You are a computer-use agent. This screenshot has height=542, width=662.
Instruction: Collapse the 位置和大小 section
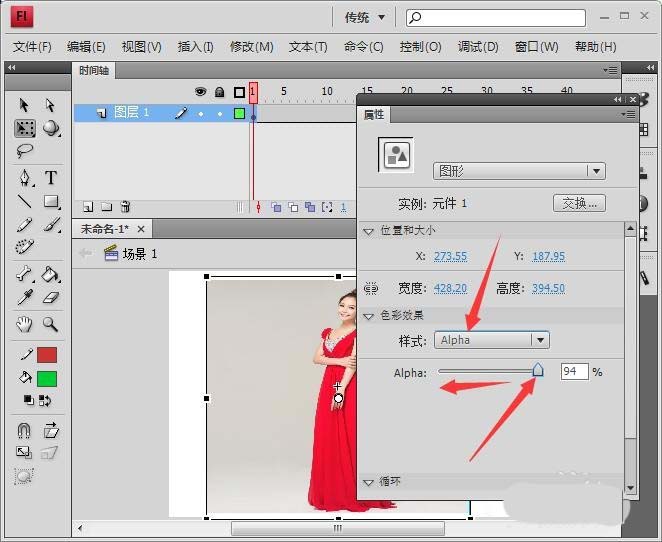point(369,231)
